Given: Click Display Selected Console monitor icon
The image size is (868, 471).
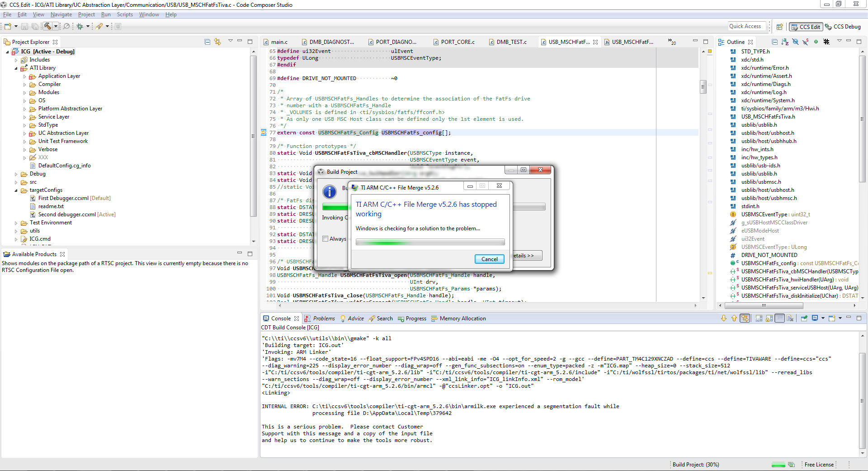Looking at the screenshot, I should pyautogui.click(x=815, y=318).
